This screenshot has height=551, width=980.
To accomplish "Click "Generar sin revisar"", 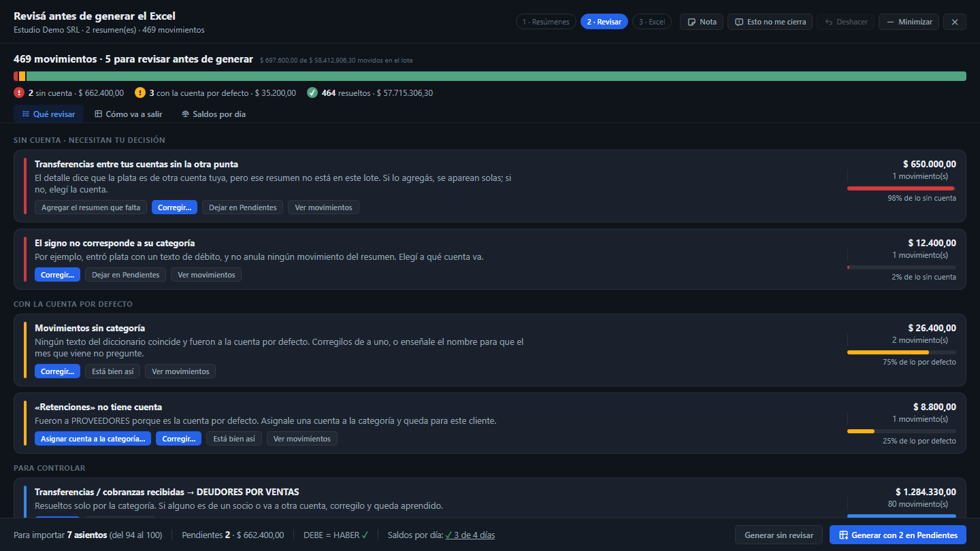I will point(779,535).
